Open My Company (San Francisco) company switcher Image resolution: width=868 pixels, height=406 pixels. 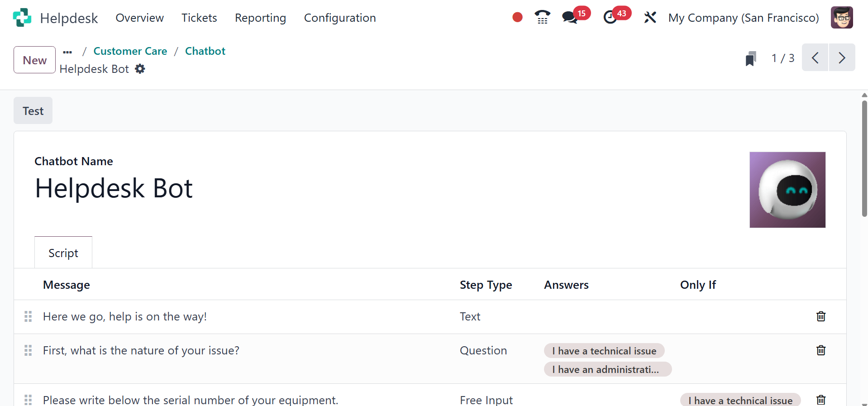(x=743, y=18)
